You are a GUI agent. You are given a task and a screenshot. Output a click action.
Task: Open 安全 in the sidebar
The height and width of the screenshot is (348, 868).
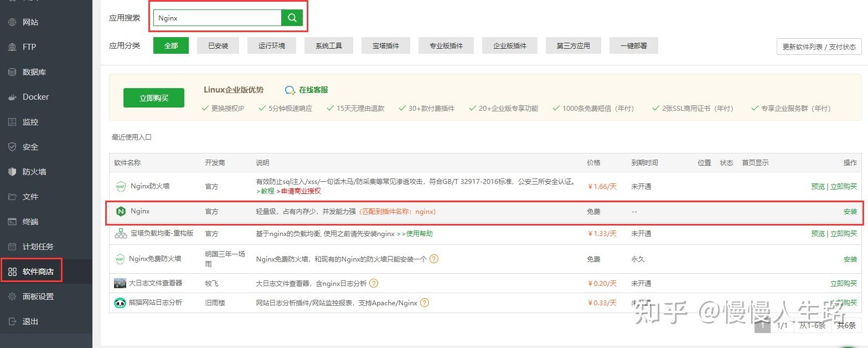[x=30, y=147]
